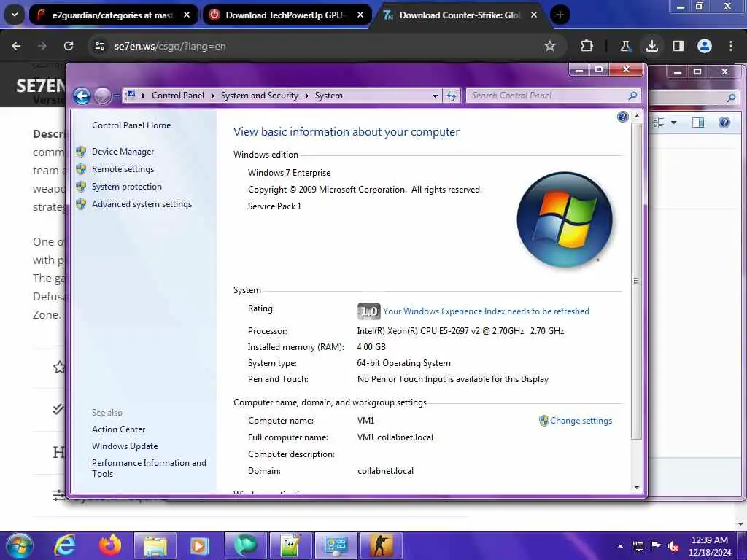Click Windows Experience Index needs refresh link
The image size is (747, 560).
pyautogui.click(x=486, y=311)
